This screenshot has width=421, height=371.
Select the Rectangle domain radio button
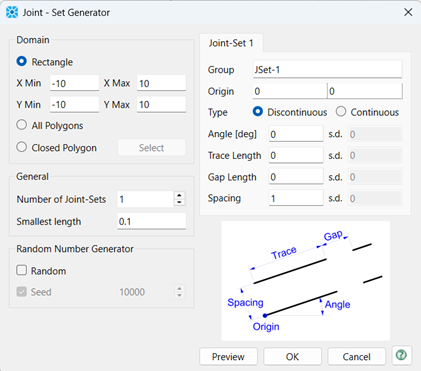[22, 62]
